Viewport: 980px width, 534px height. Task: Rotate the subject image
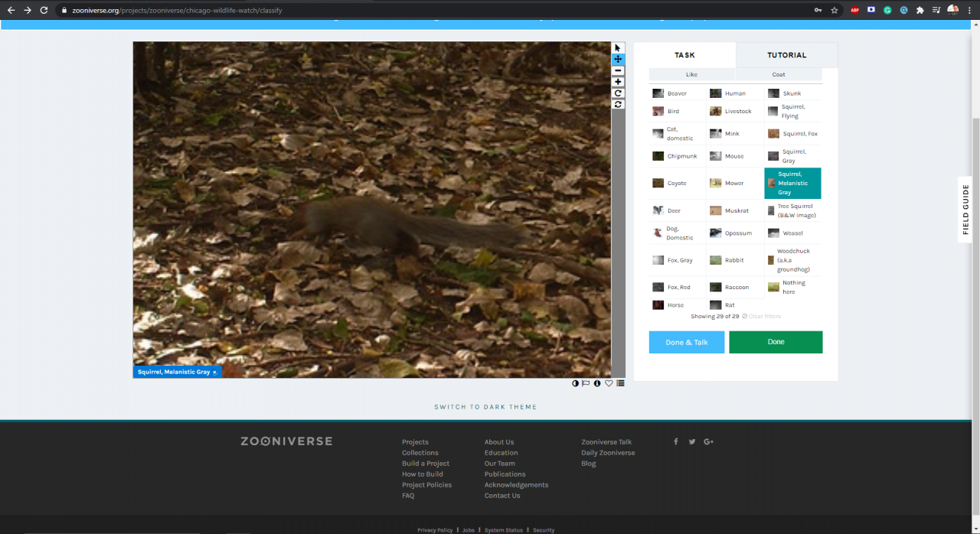point(618,93)
